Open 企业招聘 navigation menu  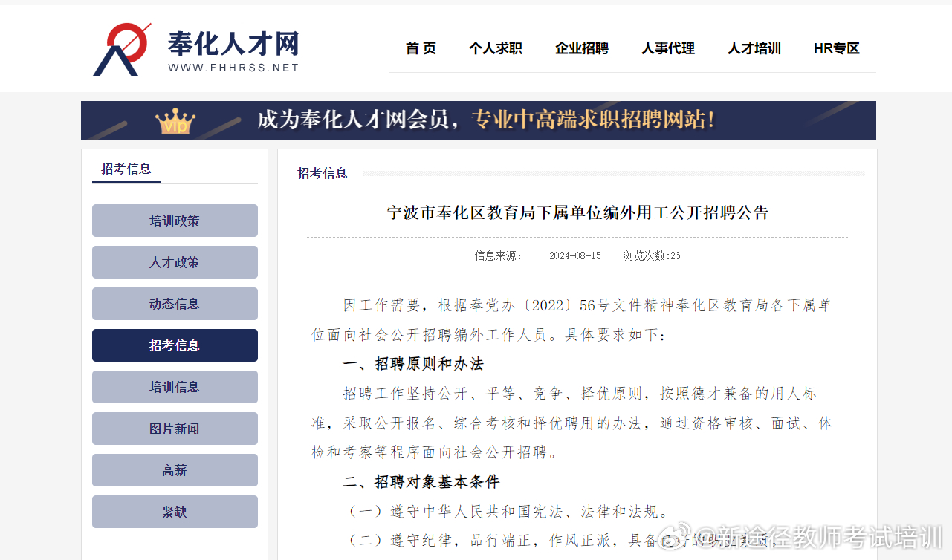[581, 48]
